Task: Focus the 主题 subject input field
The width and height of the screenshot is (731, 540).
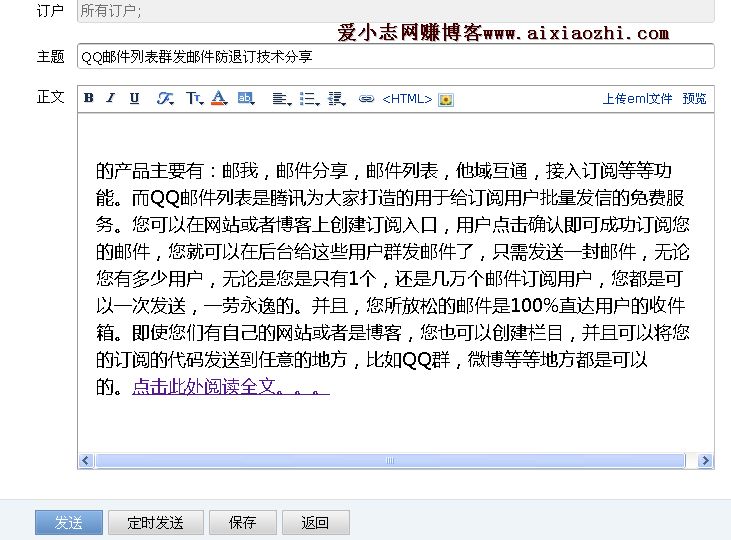Action: (x=395, y=56)
